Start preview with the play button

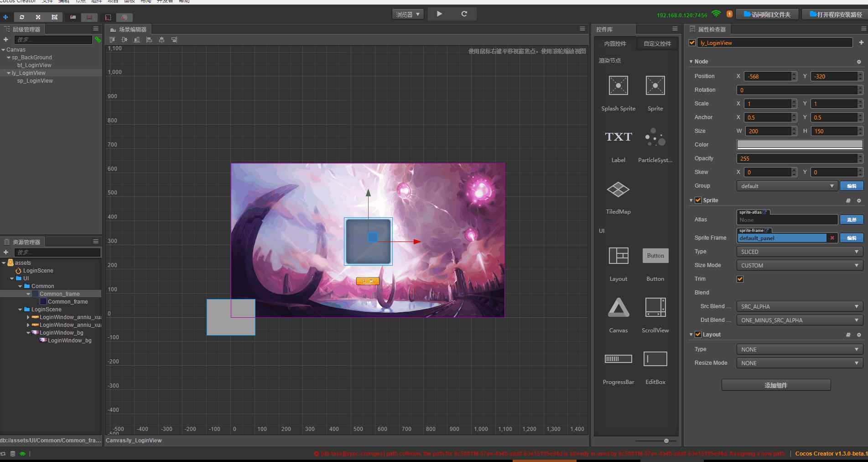click(439, 14)
